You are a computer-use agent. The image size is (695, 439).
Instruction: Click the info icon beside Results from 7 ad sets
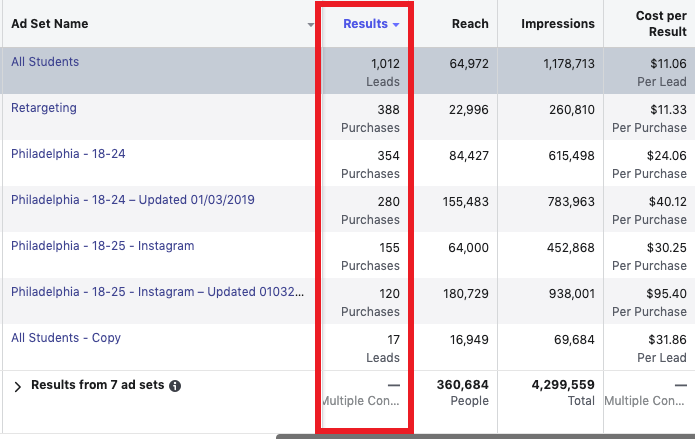(x=176, y=385)
